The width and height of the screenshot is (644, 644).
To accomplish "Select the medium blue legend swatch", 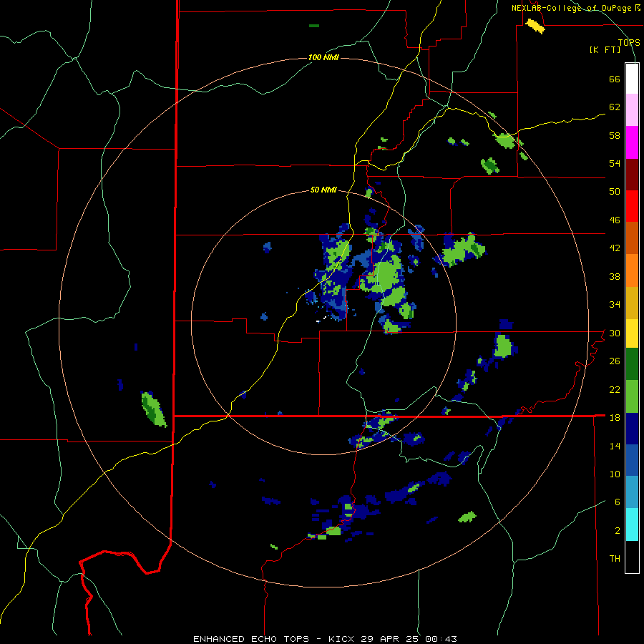I will 632,460.
